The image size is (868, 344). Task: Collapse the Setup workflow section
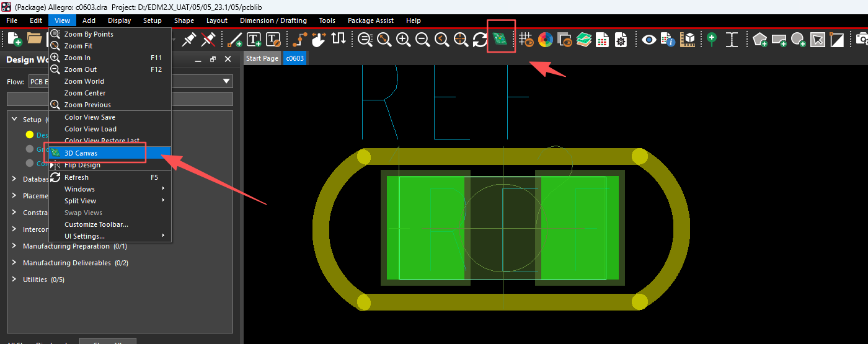tap(14, 120)
